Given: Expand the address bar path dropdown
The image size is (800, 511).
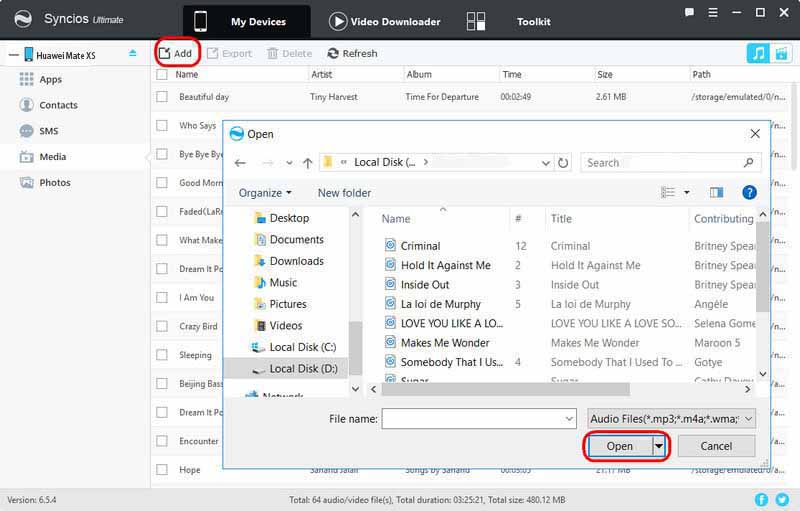Looking at the screenshot, I should (545, 163).
